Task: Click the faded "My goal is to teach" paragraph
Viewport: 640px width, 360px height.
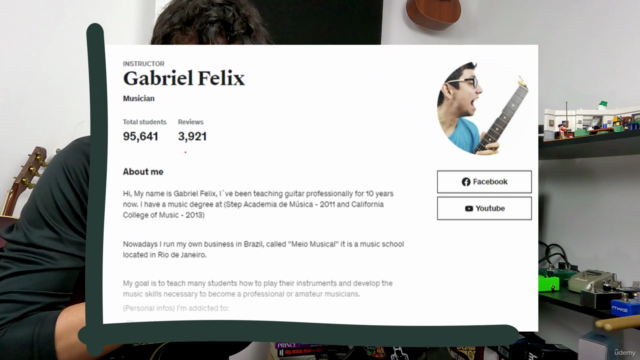Action: point(258,289)
